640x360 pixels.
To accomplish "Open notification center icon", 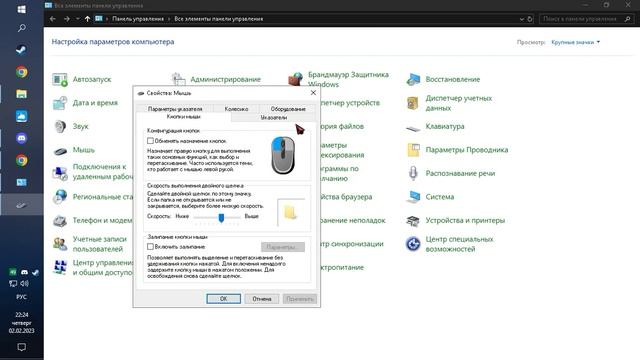I will tap(22, 347).
